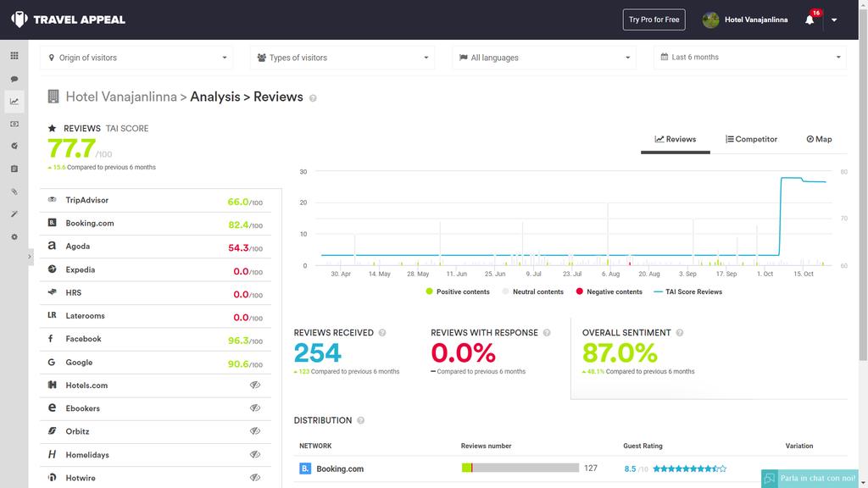
Task: Open the clipboard report icon in sidebar
Action: click(14, 169)
